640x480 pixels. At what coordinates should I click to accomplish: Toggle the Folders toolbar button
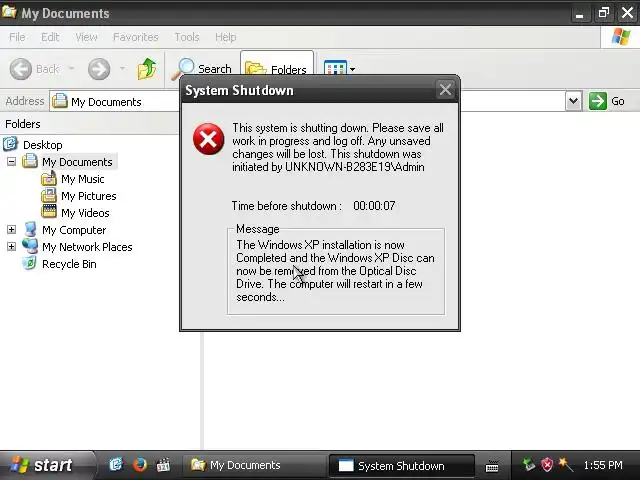point(277,65)
